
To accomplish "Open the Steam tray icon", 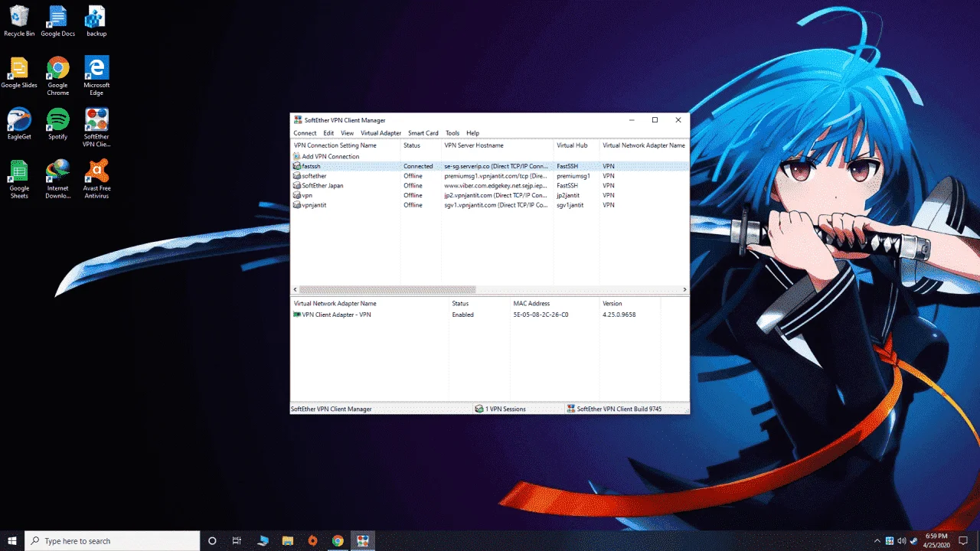I will 914,540.
